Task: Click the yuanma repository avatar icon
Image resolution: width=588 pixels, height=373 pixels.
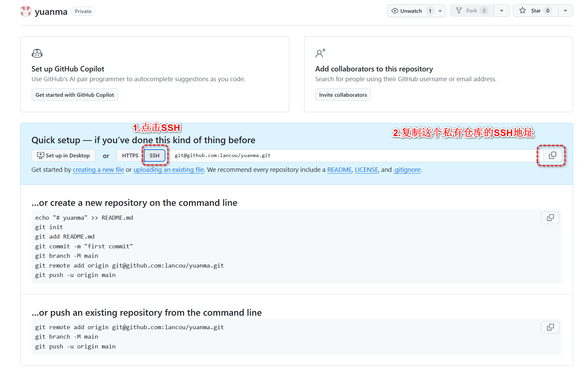Action: tap(26, 11)
